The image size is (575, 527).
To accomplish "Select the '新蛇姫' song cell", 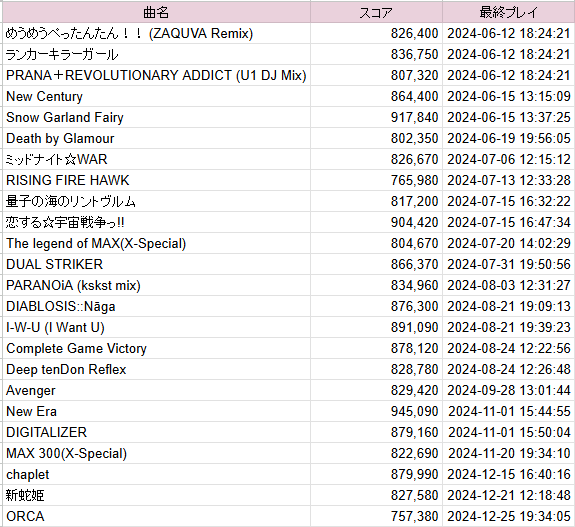I will (156, 495).
